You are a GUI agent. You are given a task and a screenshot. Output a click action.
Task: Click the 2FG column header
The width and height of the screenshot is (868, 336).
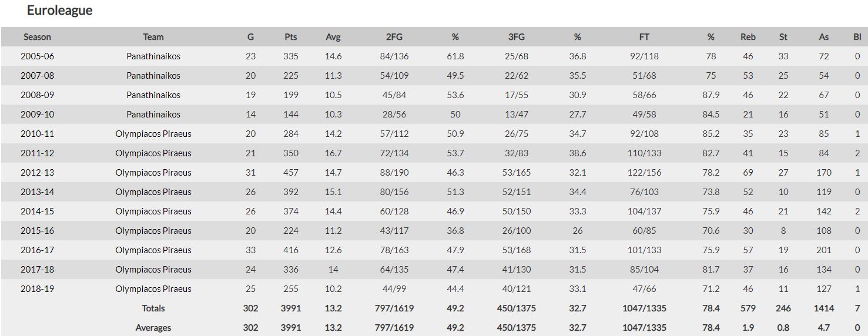pos(394,37)
